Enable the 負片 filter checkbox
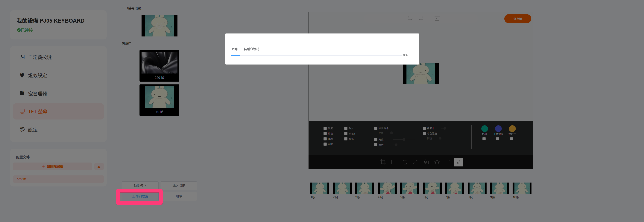The height and width of the screenshot is (222, 644). (346, 128)
